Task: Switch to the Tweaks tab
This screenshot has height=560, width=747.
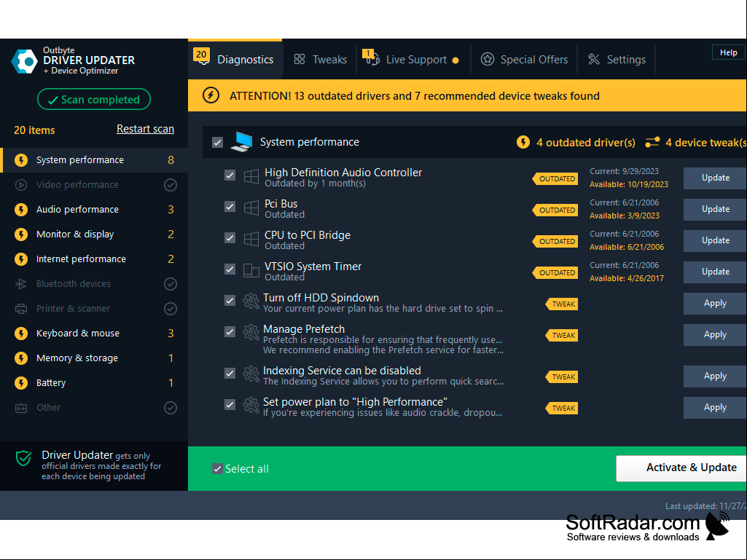Action: coord(320,60)
